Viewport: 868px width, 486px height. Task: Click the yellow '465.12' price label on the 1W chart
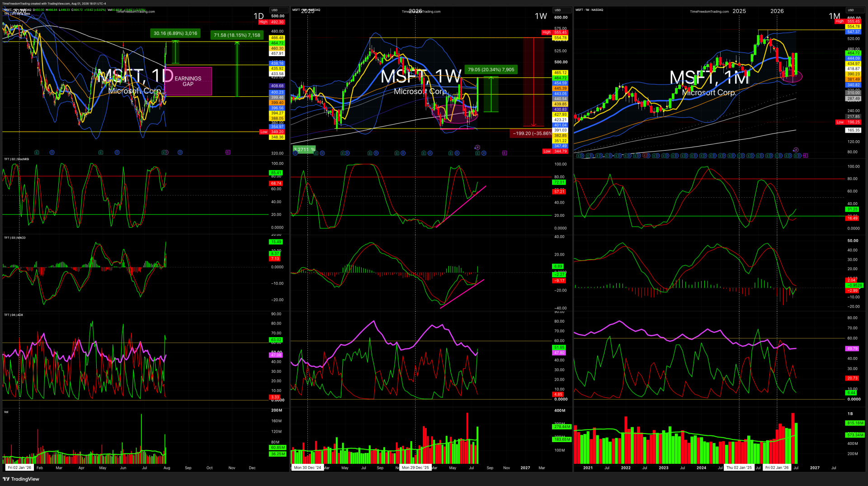tap(561, 73)
